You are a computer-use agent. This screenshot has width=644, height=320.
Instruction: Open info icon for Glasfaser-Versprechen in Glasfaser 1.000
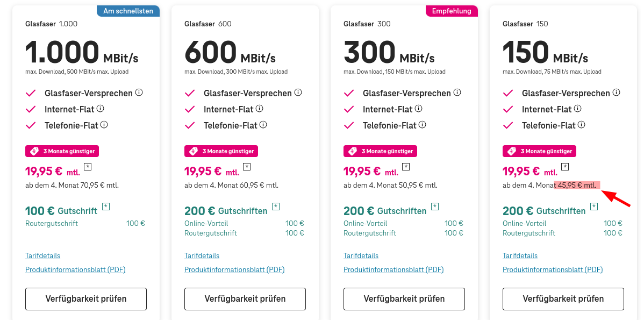(x=139, y=93)
